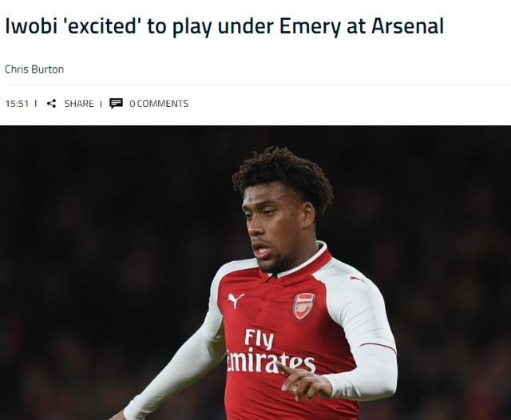Click the 15:51 timestamp
Image resolution: width=511 pixels, height=420 pixels.
click(x=17, y=104)
